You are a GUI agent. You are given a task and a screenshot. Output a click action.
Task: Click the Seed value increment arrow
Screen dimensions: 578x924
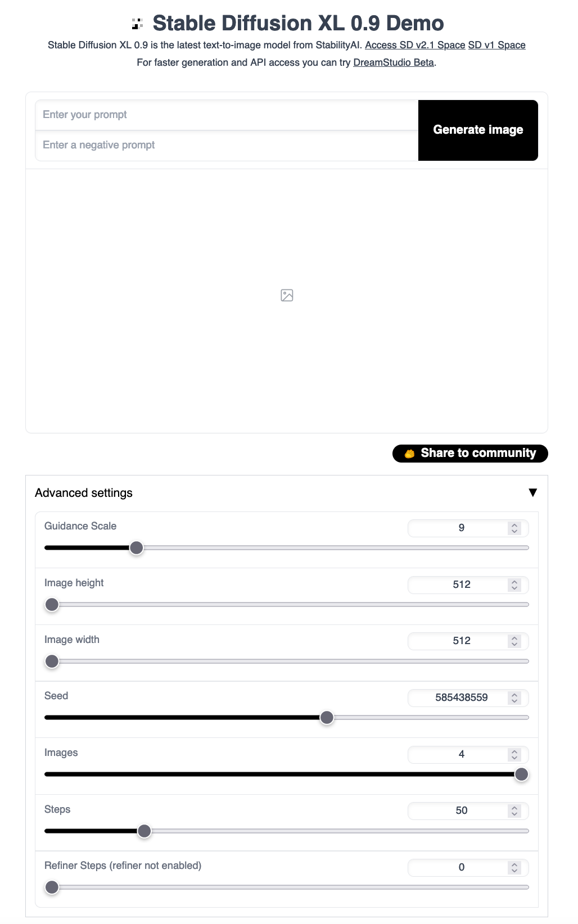pos(513,695)
